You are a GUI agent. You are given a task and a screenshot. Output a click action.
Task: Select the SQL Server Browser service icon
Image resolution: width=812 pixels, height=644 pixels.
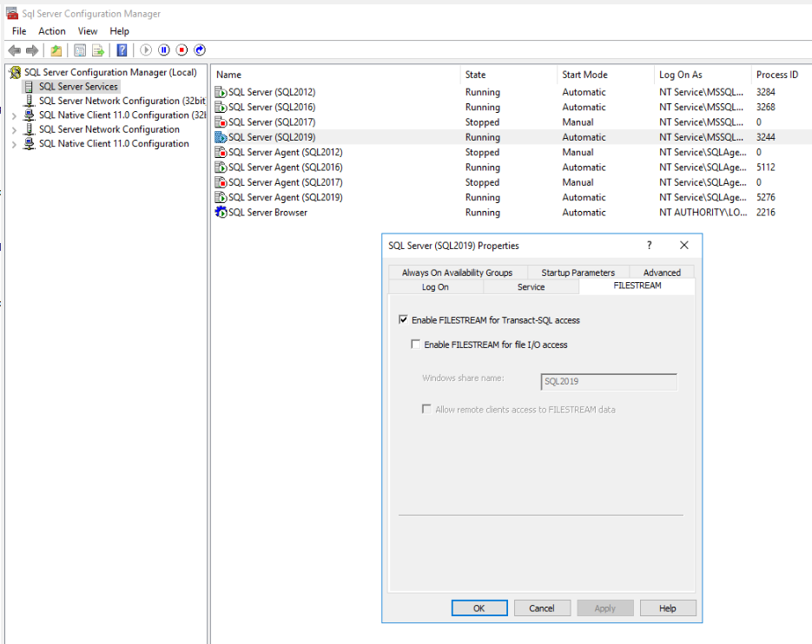[221, 213]
